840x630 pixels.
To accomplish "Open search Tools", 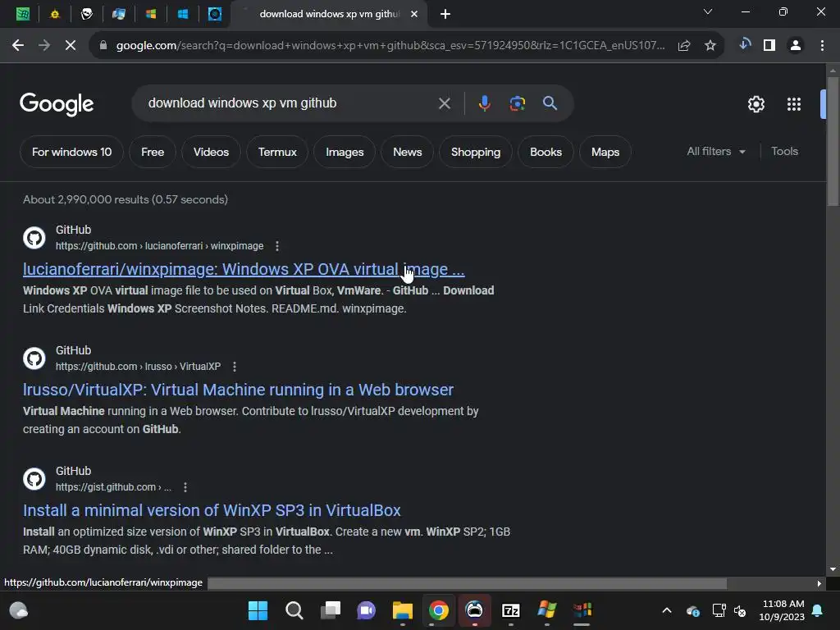I will [x=784, y=152].
